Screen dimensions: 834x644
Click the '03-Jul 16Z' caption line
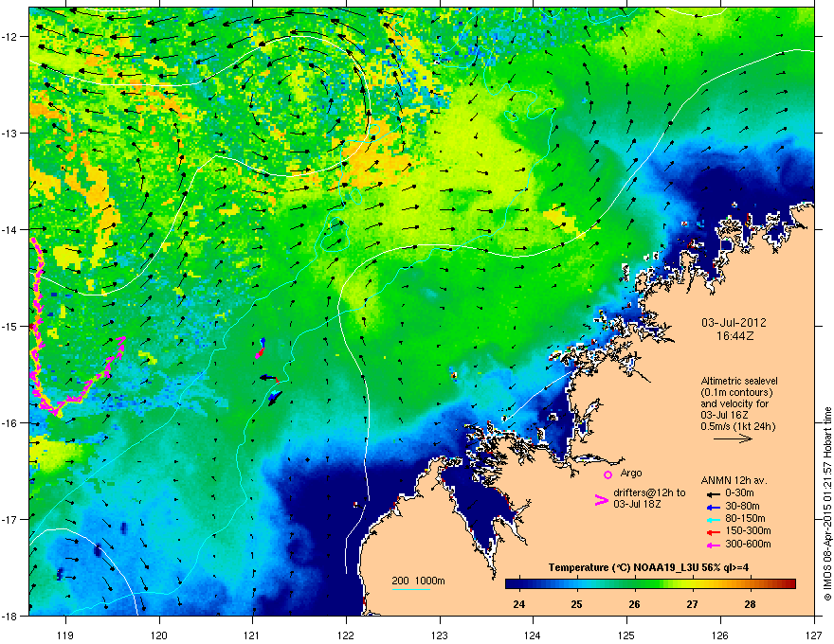coord(723,415)
